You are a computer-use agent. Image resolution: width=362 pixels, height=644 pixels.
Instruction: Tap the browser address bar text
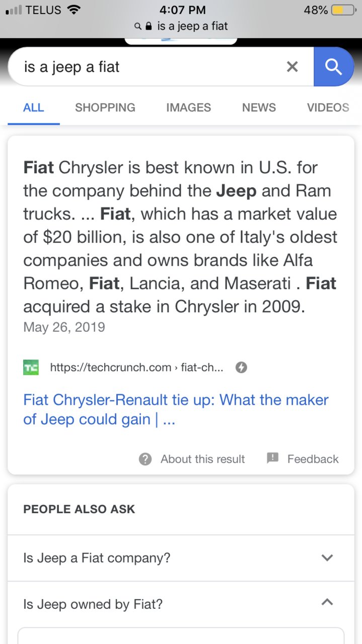pos(192,26)
